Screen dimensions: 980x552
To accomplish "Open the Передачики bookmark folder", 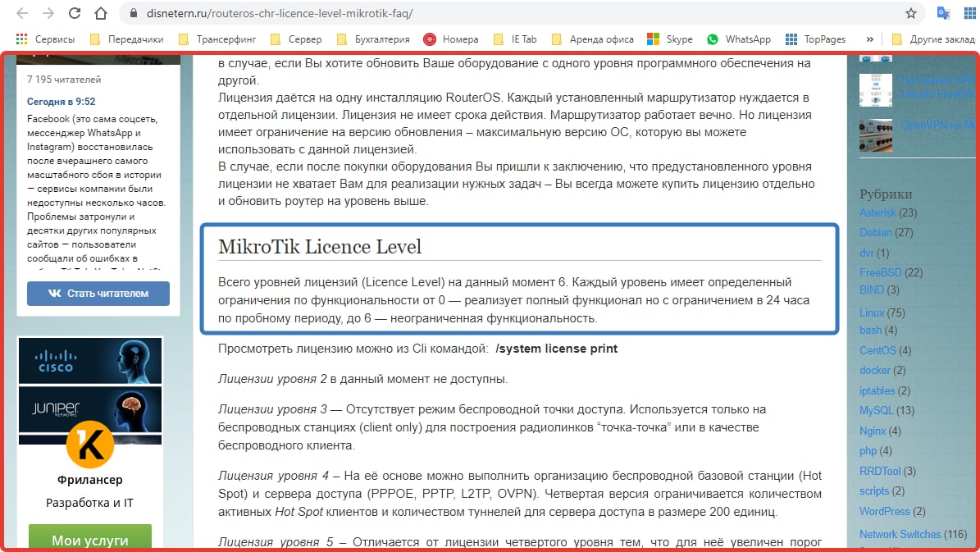I will 127,39.
